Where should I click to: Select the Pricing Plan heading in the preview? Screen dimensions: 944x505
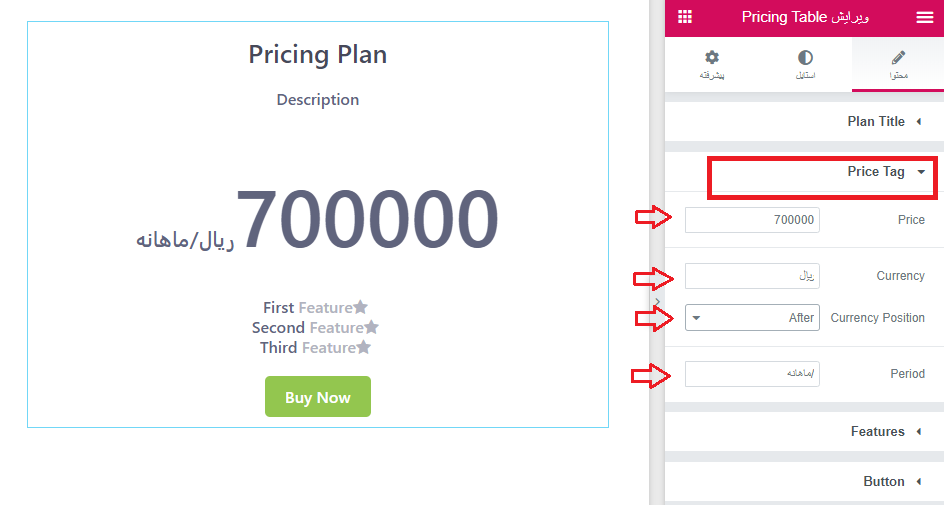coord(318,55)
